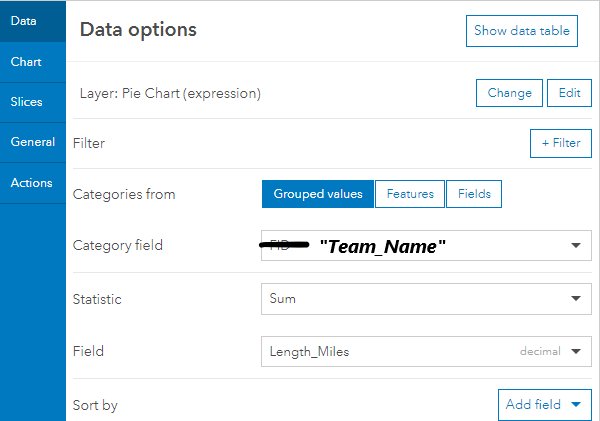Choose Fields as the category source
Viewport: 600px width, 421px height.
coord(474,194)
